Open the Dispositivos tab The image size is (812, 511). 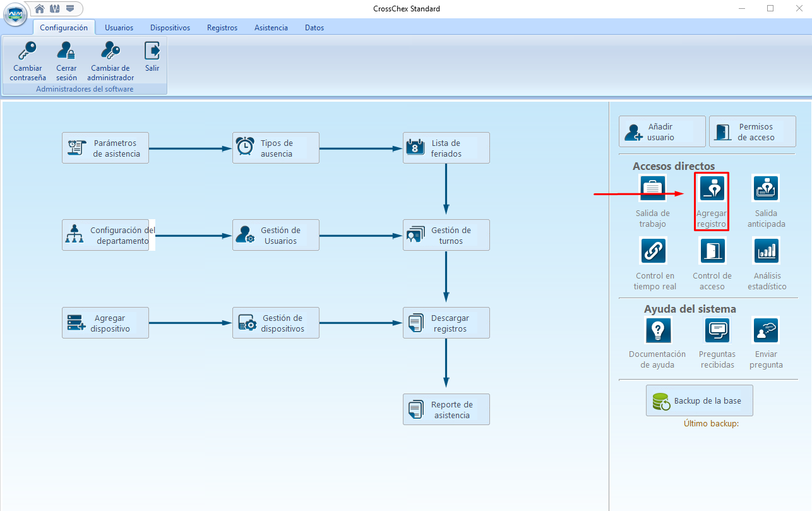pyautogui.click(x=170, y=27)
